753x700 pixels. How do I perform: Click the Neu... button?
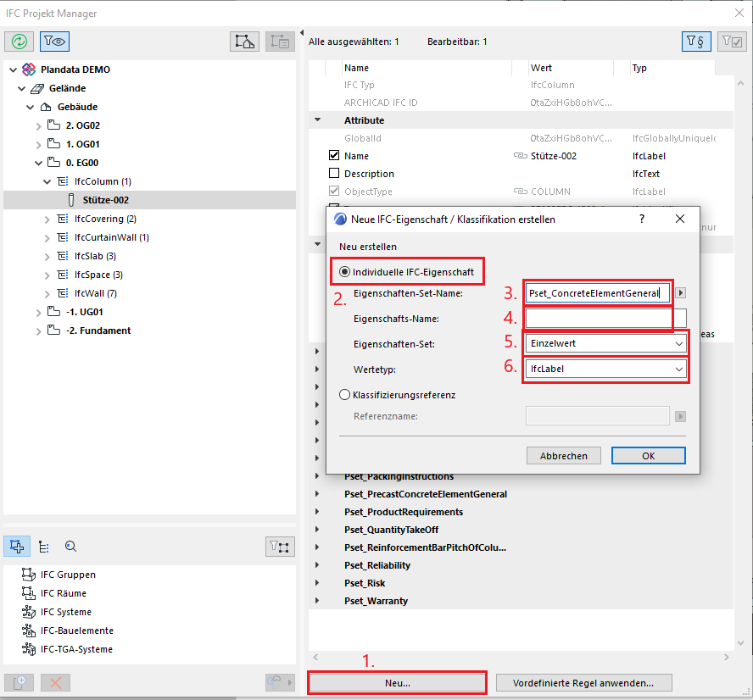397,682
